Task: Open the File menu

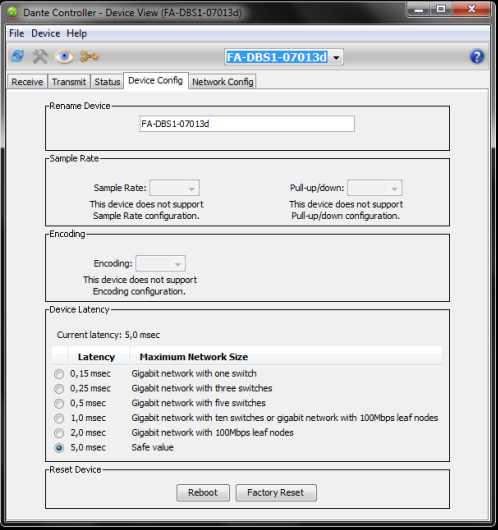Action: 17,33
